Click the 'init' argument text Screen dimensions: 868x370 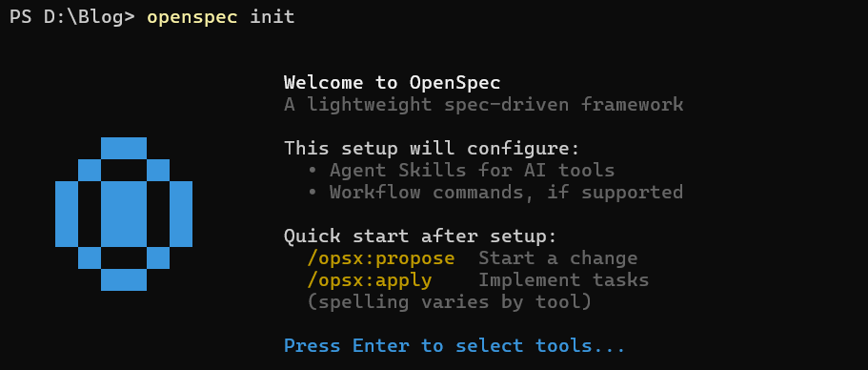pos(273,16)
